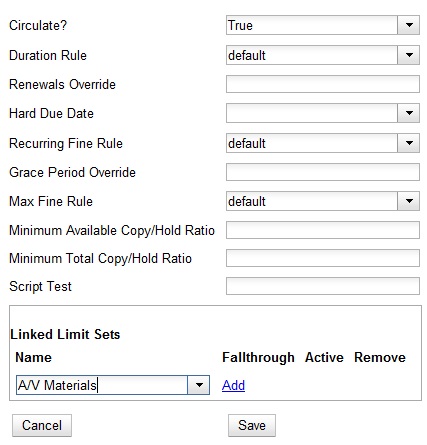Click the Minimum Total Copy/Hold Ratio field
Viewport: 427px width, 445px height.
click(323, 258)
